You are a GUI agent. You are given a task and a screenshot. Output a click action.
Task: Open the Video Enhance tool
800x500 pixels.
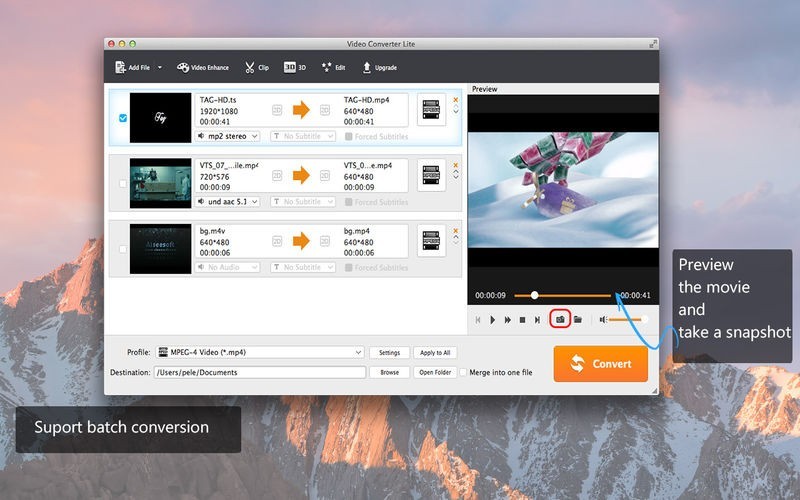click(x=203, y=68)
